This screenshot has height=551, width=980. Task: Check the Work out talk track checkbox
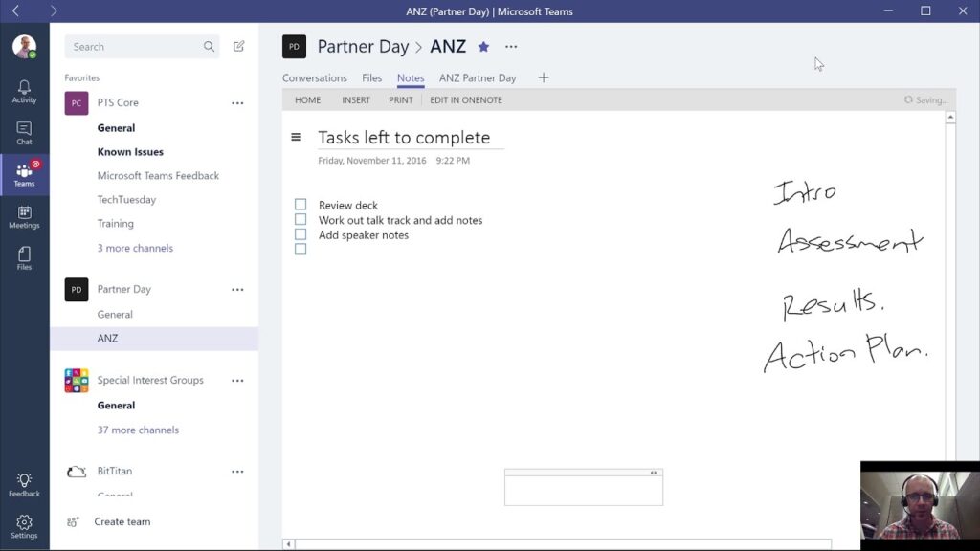pyautogui.click(x=300, y=219)
